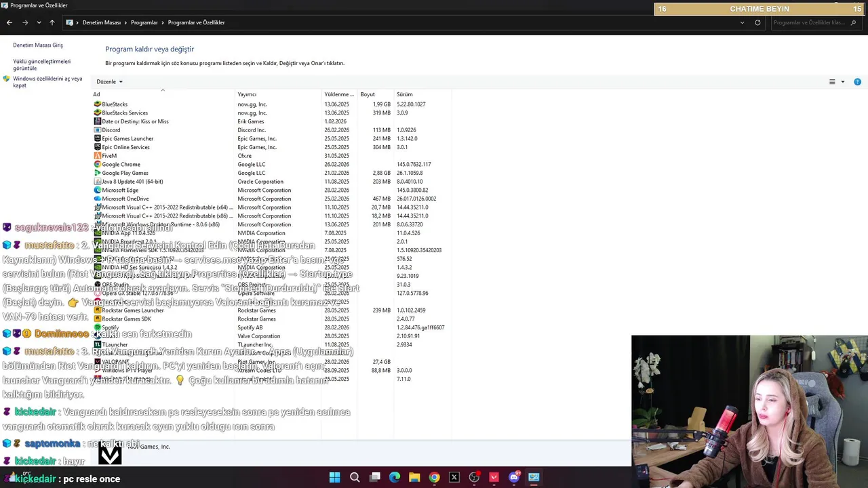This screenshot has width=868, height=488.
Task: Click the 1.02.2026 install date cell
Action: (x=336, y=121)
